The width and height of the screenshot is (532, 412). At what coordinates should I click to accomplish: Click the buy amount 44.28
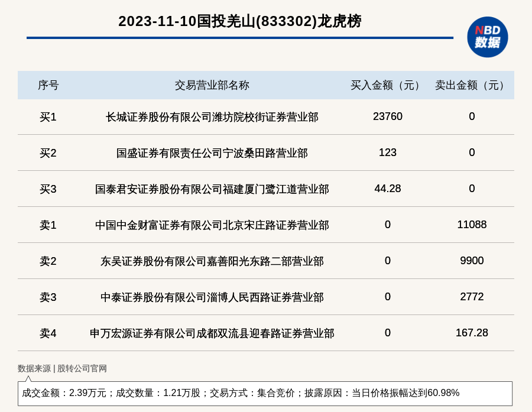387,189
